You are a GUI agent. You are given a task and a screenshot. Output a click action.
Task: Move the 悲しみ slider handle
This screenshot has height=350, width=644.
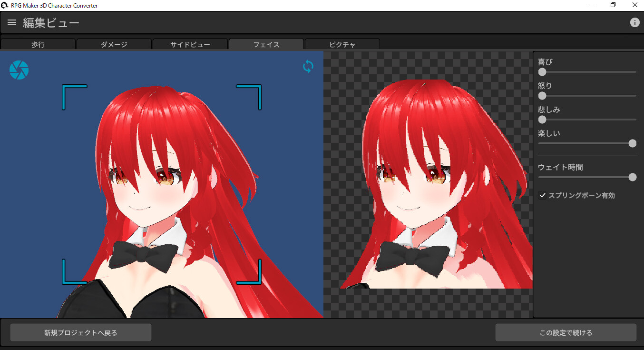[x=542, y=120]
